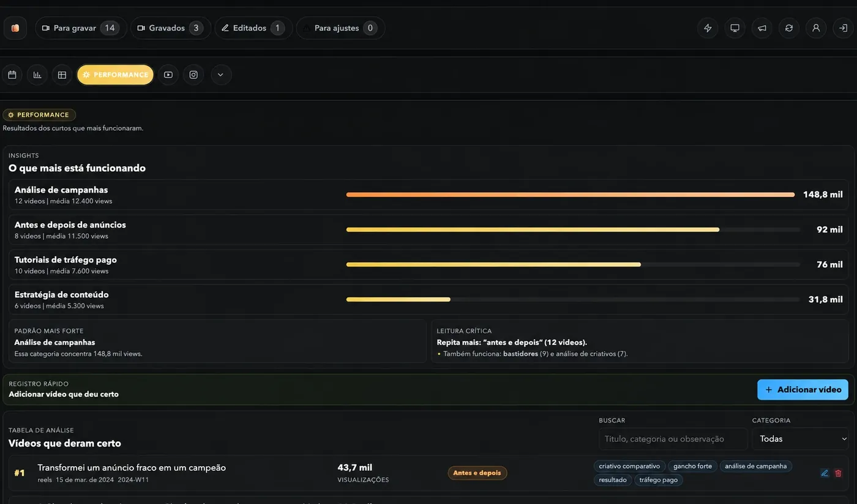Click the gancho forte tag
This screenshot has width=857, height=504.
click(x=692, y=466)
